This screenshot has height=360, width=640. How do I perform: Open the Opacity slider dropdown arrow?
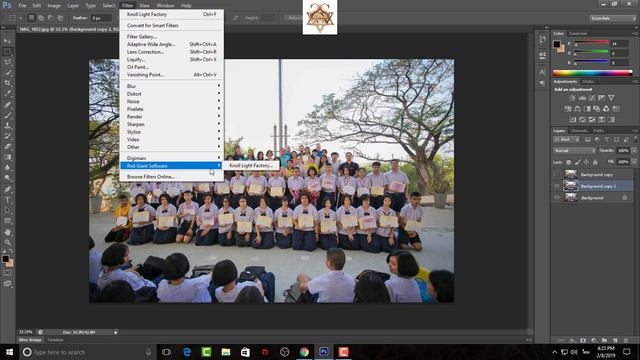634,151
